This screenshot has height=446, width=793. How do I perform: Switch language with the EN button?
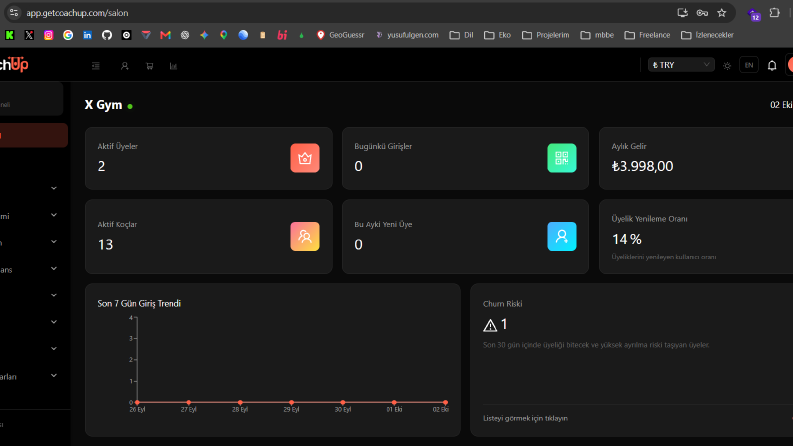[749, 65]
